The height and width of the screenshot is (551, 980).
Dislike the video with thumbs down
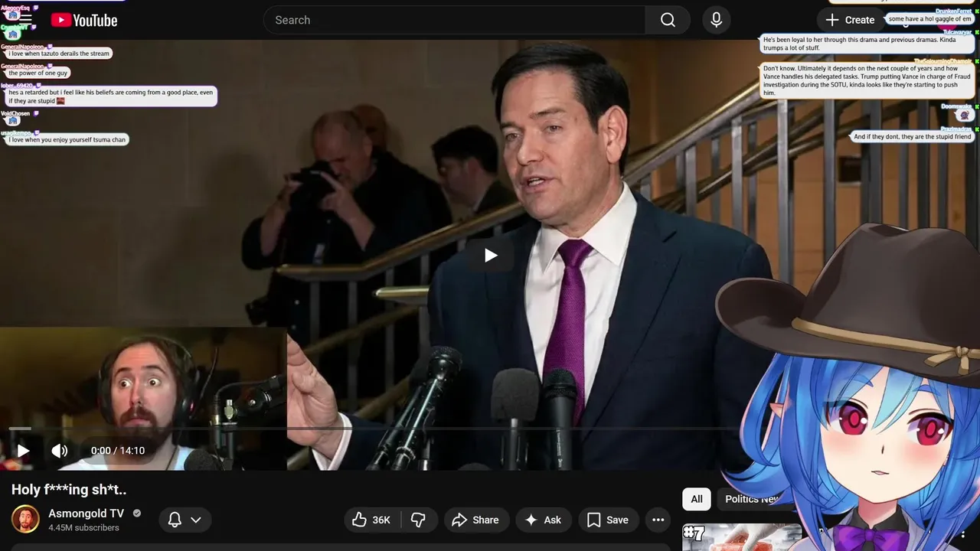(418, 520)
